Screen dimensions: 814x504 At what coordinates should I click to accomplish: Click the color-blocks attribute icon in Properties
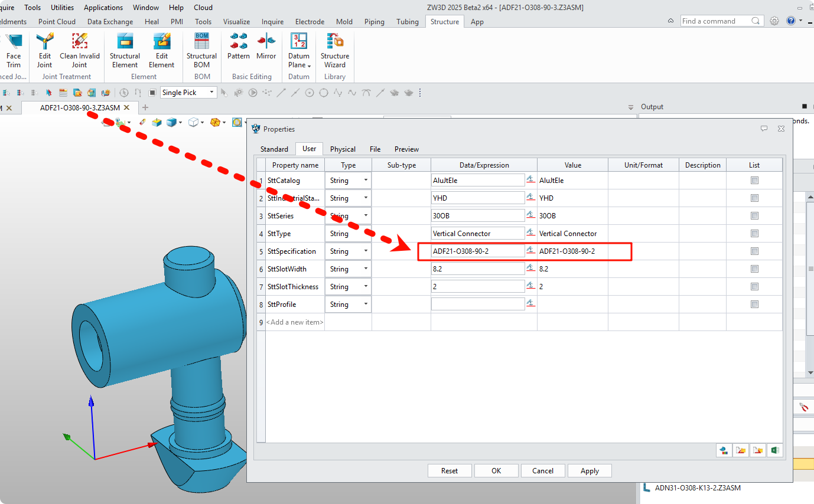(x=723, y=450)
